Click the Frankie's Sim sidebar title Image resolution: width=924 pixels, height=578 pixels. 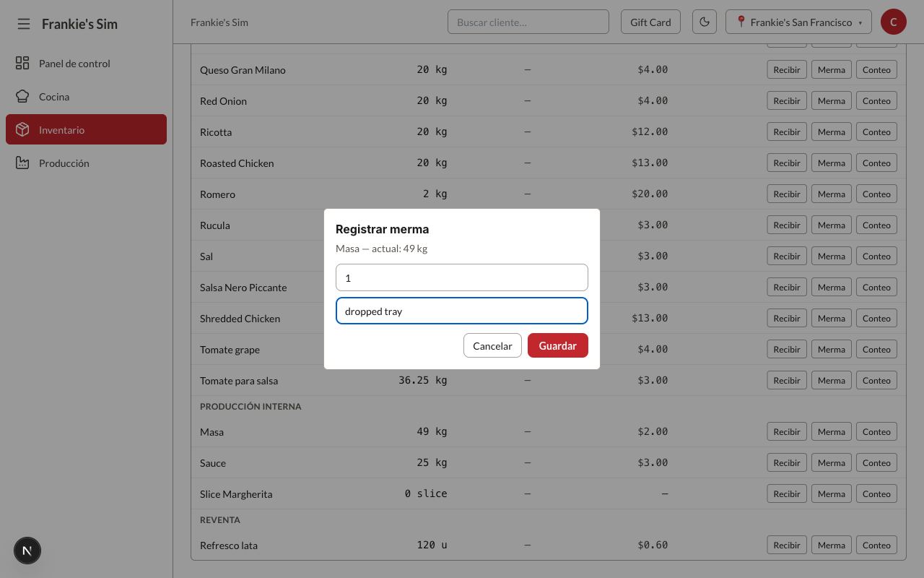coord(79,24)
